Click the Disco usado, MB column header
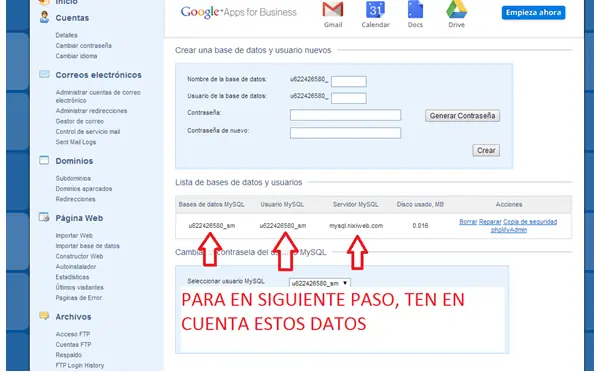The width and height of the screenshot is (594, 373). (420, 204)
